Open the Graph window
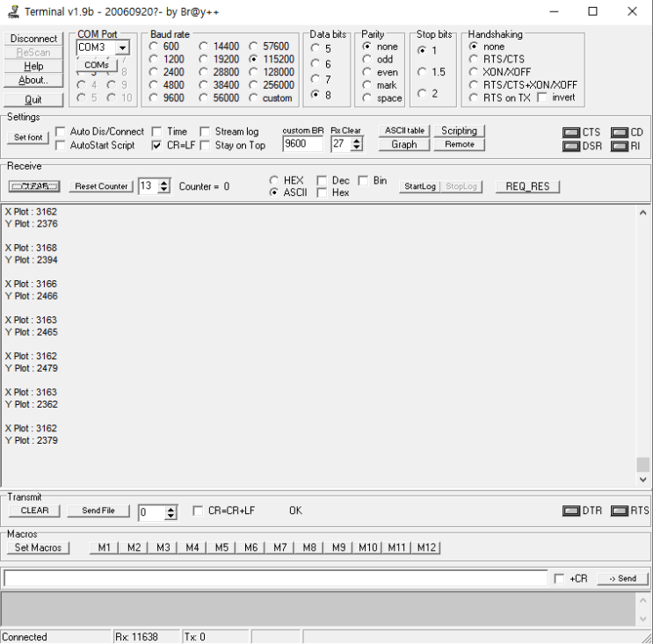Screen dimensions: 653x644 pos(404,144)
